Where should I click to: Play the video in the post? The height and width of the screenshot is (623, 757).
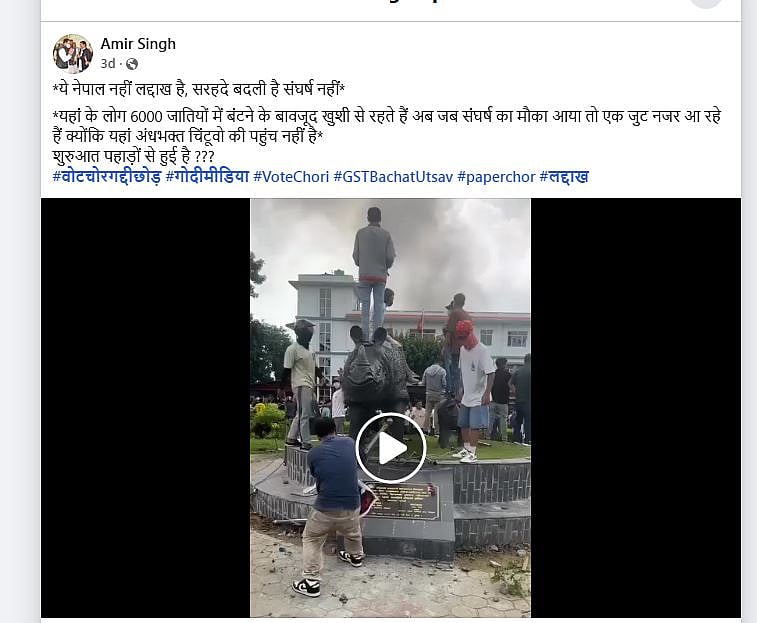(x=391, y=448)
